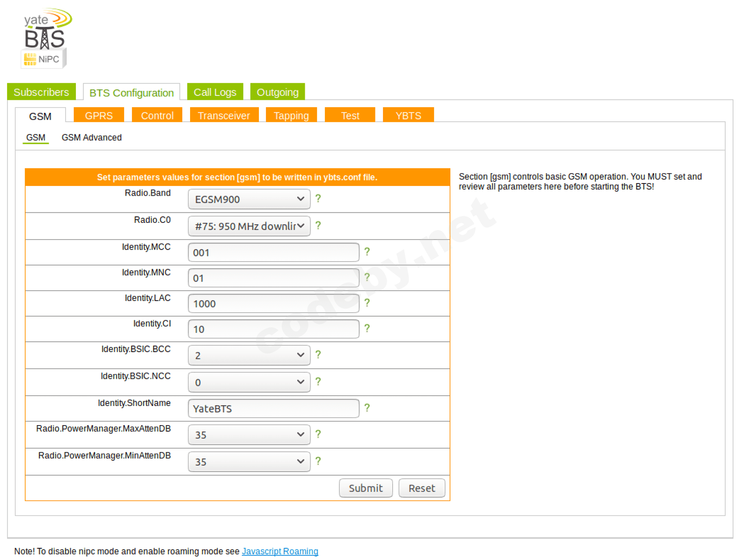Screen dimensions: 749x560
Task: Open the Radio.C0 channel dropdown
Action: pyautogui.click(x=249, y=226)
